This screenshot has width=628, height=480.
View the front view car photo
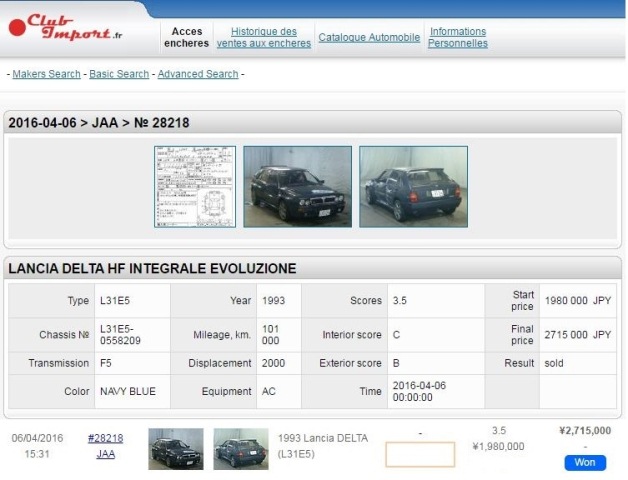[x=297, y=187]
